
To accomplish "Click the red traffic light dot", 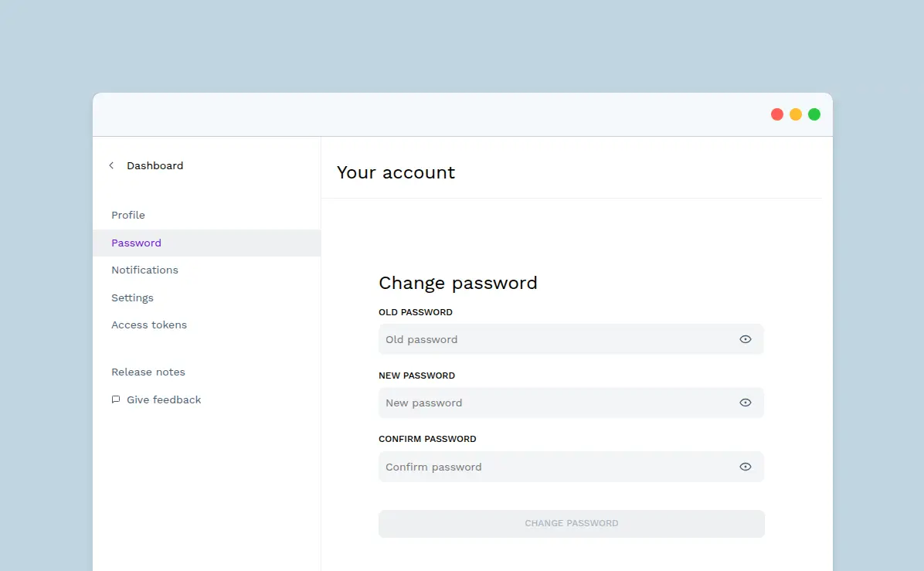I will pyautogui.click(x=777, y=114).
